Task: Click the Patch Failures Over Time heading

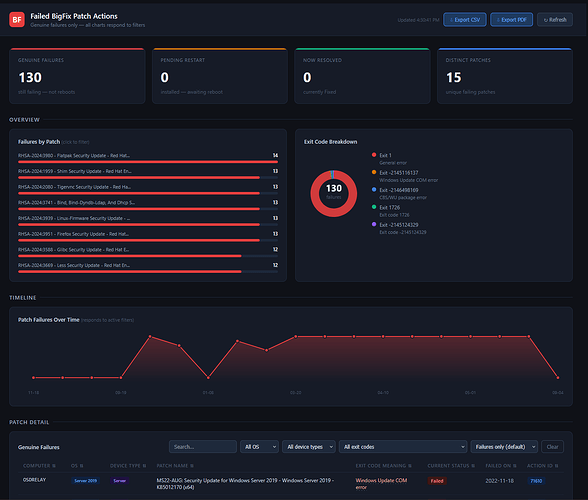Action: (49, 320)
